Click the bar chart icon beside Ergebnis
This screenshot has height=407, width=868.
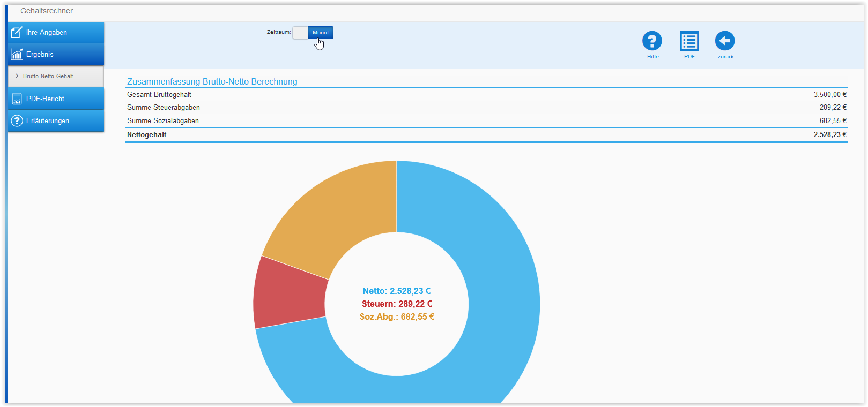tap(17, 54)
